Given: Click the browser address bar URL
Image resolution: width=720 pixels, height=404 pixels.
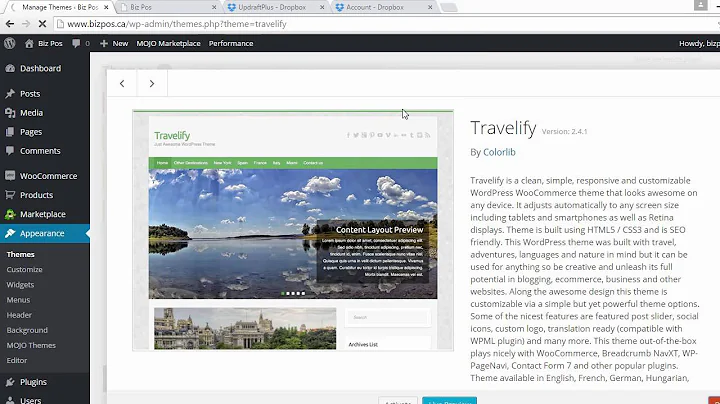Looking at the screenshot, I should 177,24.
